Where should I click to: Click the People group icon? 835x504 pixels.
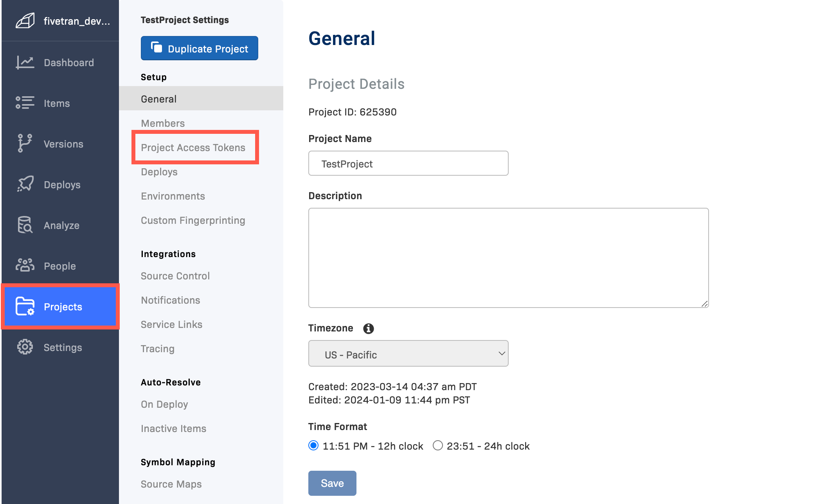tap(25, 265)
